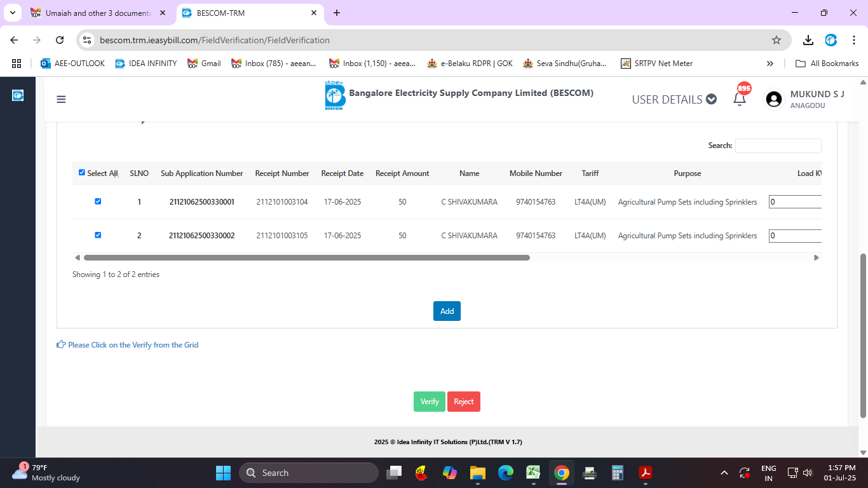The image size is (868, 488).
Task: Click the ENG IN language indicator
Action: (768, 473)
